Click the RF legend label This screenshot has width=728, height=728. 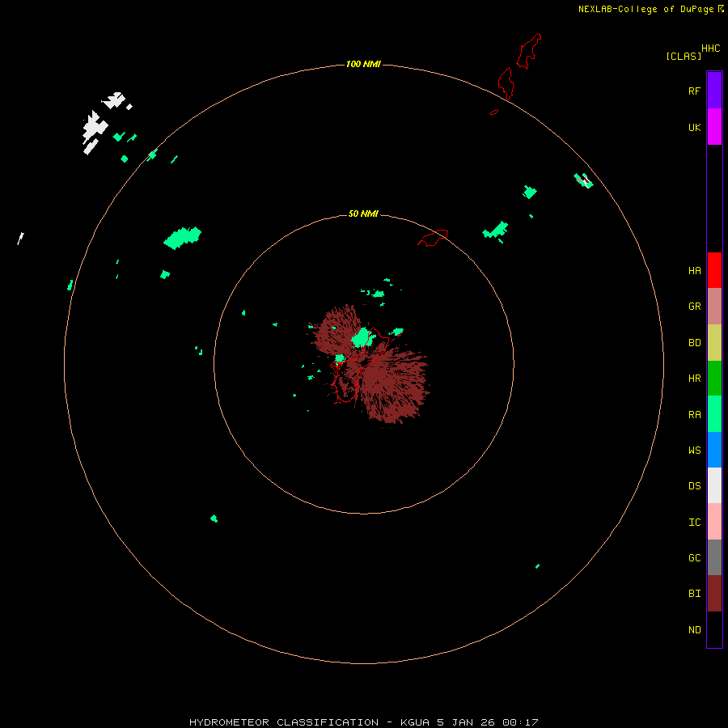tap(695, 91)
